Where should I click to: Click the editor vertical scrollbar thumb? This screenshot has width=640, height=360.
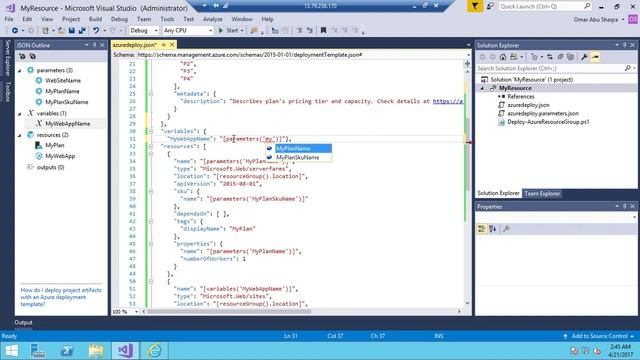pos(467,155)
